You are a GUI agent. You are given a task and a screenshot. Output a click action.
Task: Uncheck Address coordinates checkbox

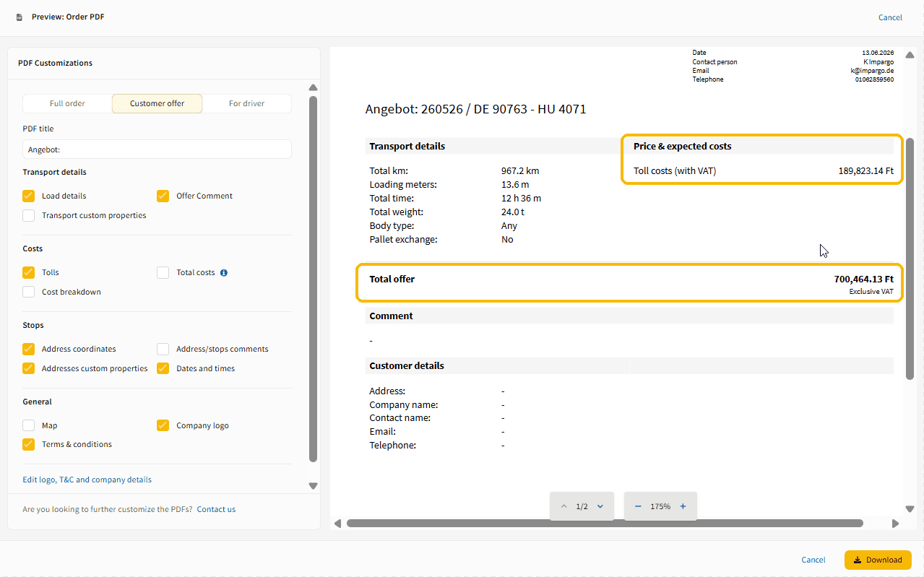[x=28, y=349]
